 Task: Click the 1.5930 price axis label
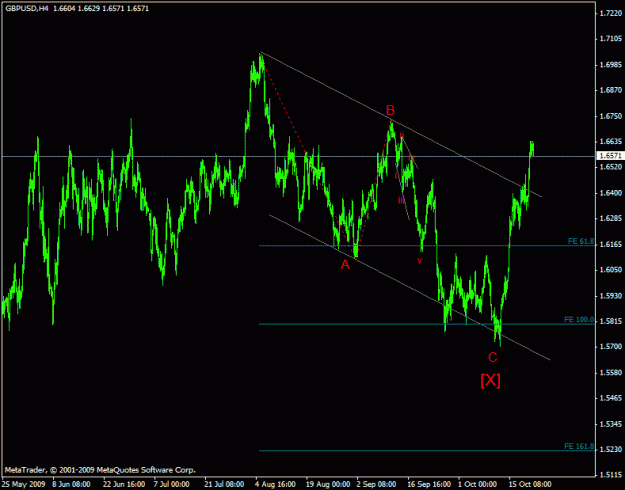coord(611,296)
